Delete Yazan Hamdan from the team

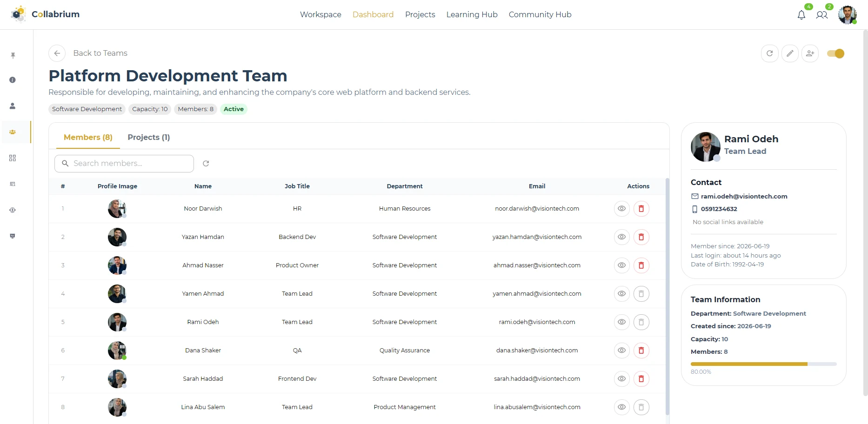pyautogui.click(x=641, y=237)
